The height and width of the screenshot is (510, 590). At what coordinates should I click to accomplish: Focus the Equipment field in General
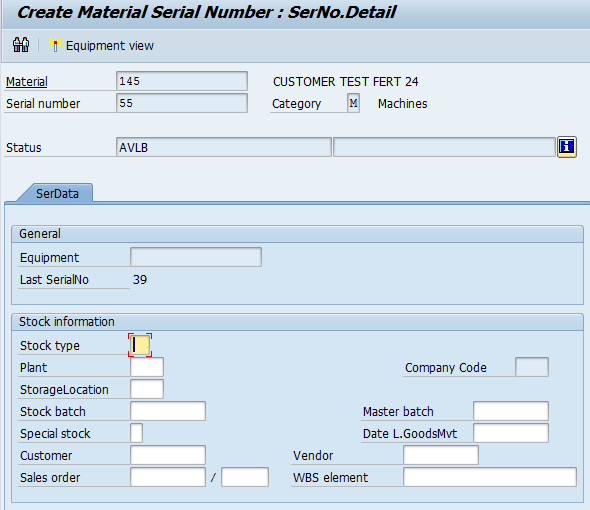[x=196, y=257]
